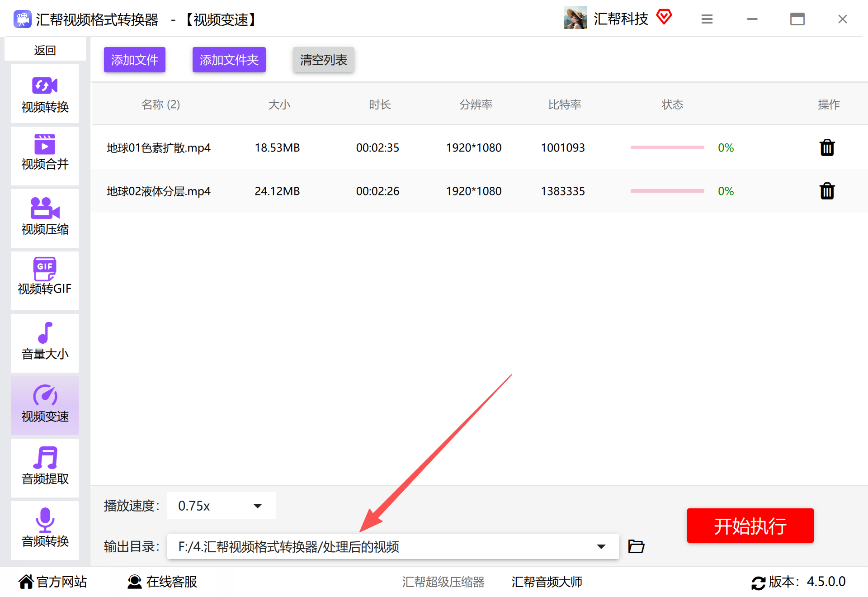Click bitrate value 1383335
Image resolution: width=868 pixels, height=597 pixels.
[x=563, y=191]
